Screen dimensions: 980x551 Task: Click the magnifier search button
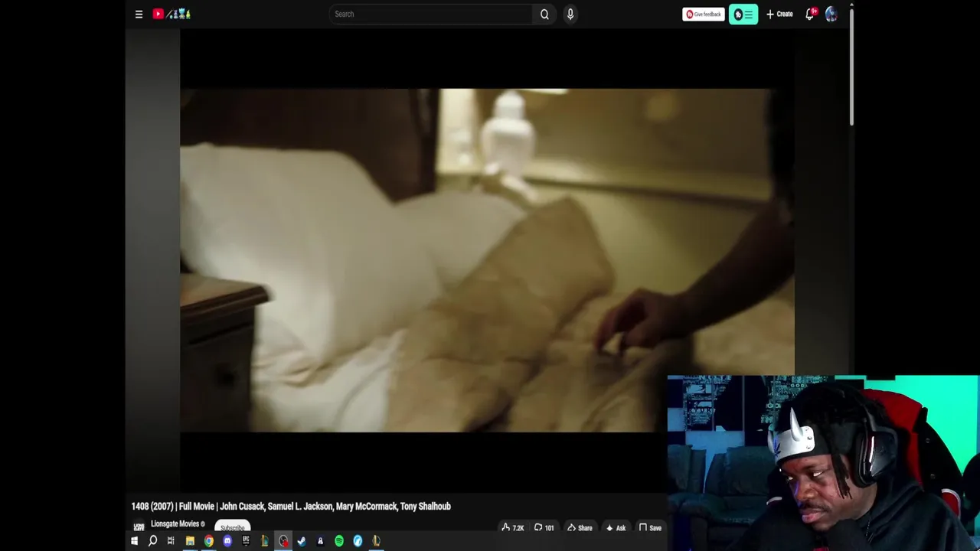coord(544,14)
